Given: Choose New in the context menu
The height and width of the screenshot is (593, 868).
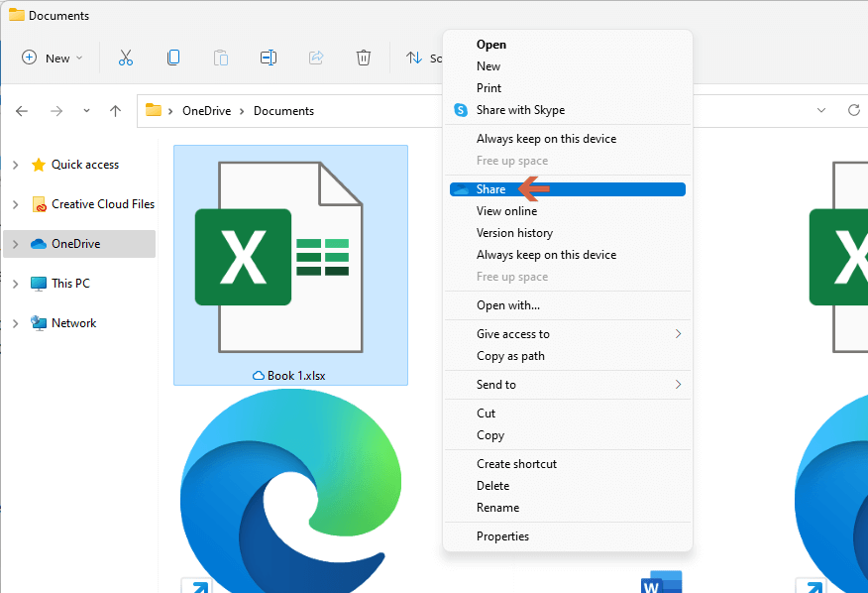Looking at the screenshot, I should pos(568,66).
